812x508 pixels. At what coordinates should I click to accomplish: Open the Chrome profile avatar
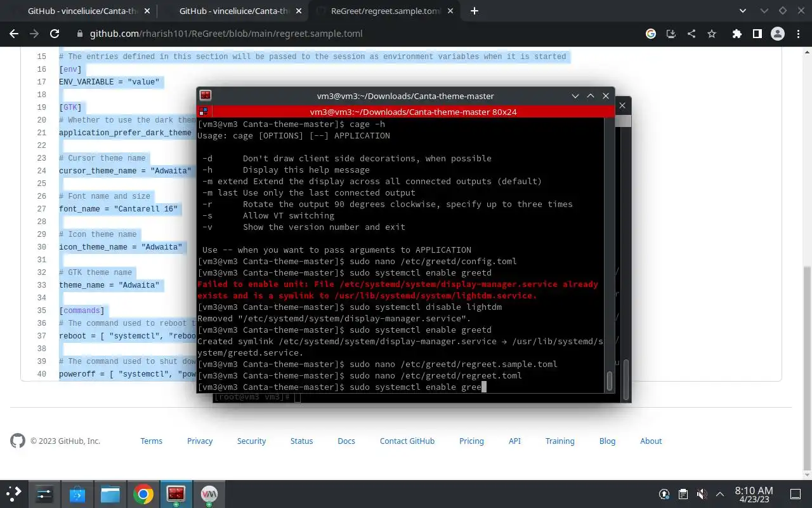(777, 34)
